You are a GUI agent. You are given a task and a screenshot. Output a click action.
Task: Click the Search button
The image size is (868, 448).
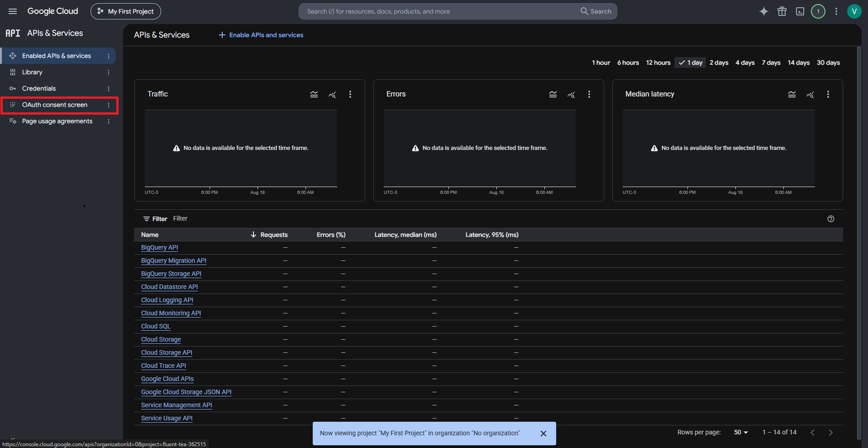pyautogui.click(x=596, y=11)
